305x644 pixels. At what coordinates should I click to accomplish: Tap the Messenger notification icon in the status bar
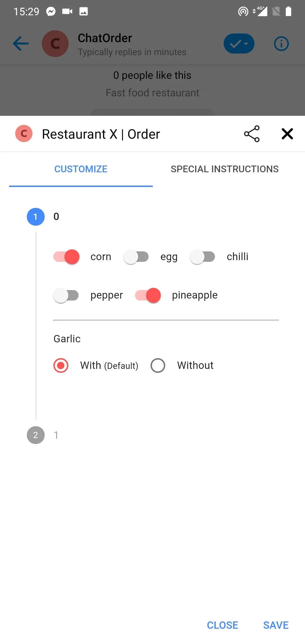[x=51, y=12]
